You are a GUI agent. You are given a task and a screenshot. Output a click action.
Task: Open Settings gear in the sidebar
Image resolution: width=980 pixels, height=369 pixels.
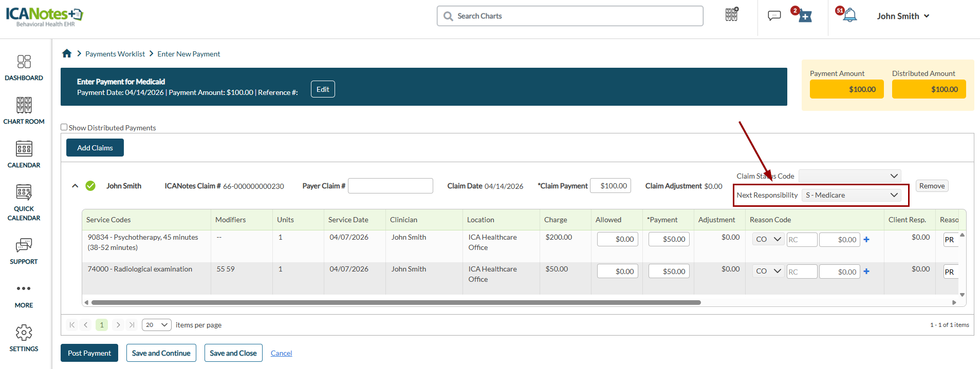(24, 338)
